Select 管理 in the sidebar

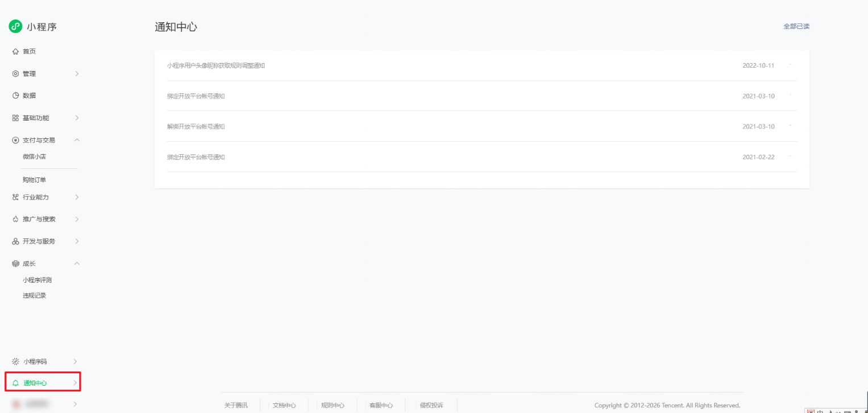coord(29,74)
